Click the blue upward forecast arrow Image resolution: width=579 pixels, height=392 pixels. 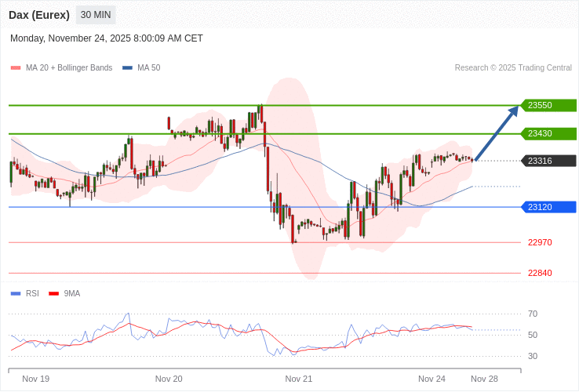[x=497, y=133]
